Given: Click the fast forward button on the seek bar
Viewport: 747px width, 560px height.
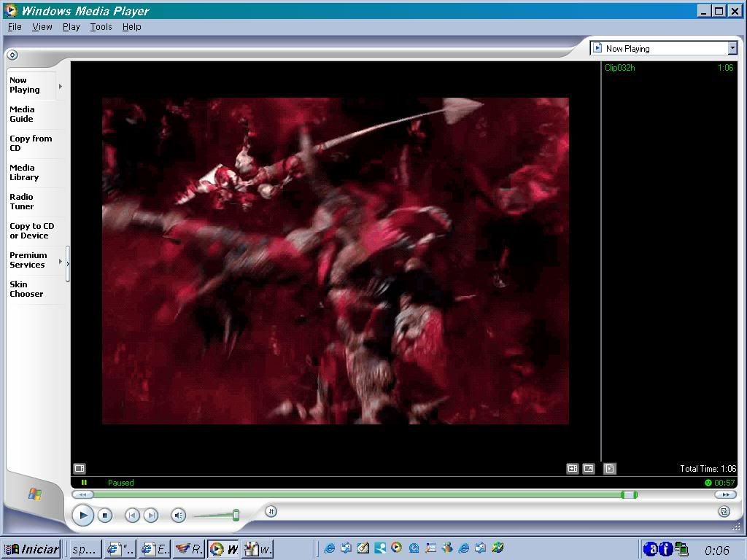Looking at the screenshot, I should point(726,495).
